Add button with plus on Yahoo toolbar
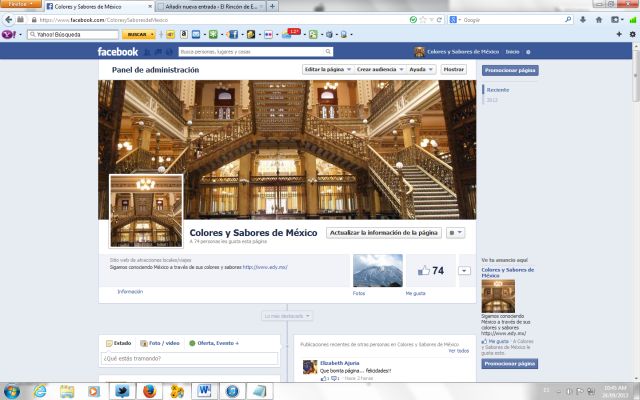Screen dimensions: 640x400 coord(619,34)
